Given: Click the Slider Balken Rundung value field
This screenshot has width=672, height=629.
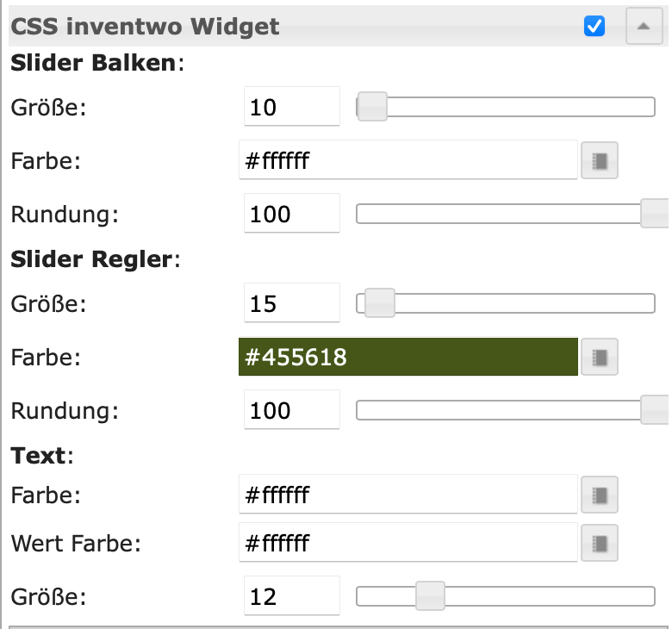Looking at the screenshot, I should click(292, 214).
